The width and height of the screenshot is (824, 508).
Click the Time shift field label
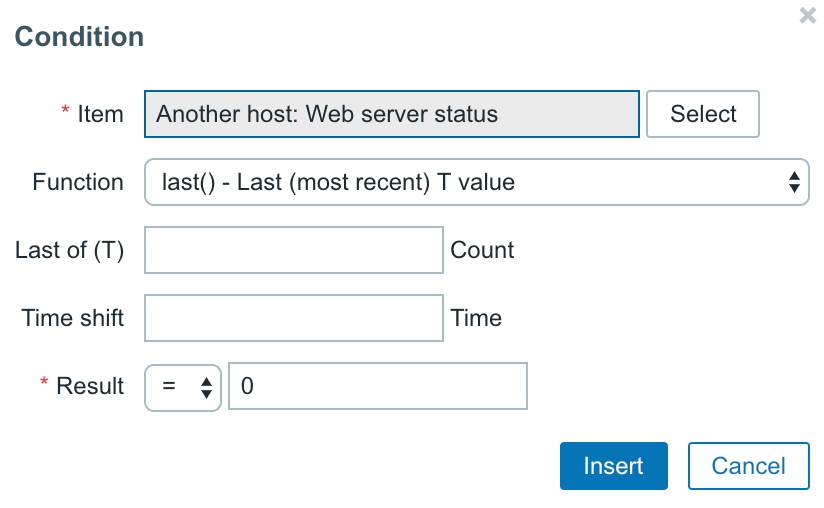73,318
